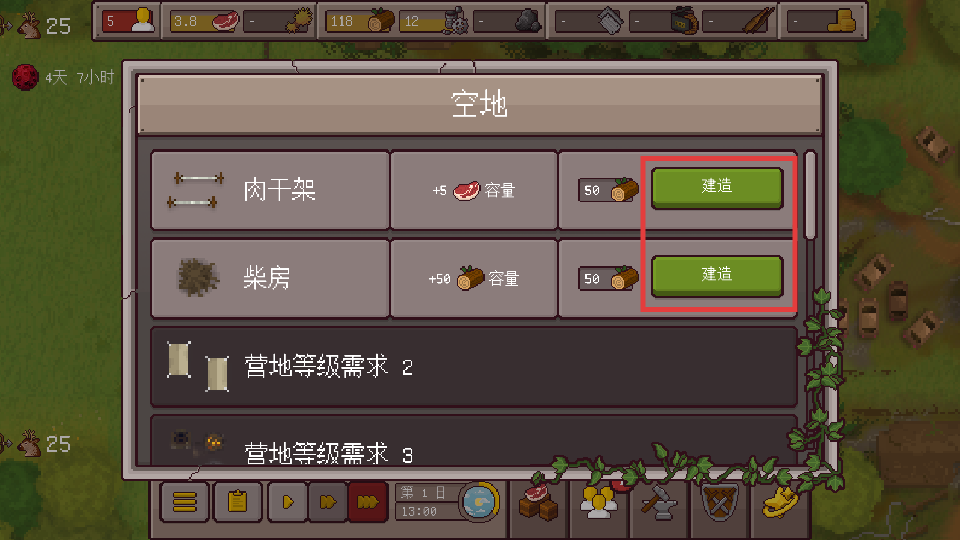Select the 肉干架 building entry
Screen dimensions: 960x540
tap(270, 190)
